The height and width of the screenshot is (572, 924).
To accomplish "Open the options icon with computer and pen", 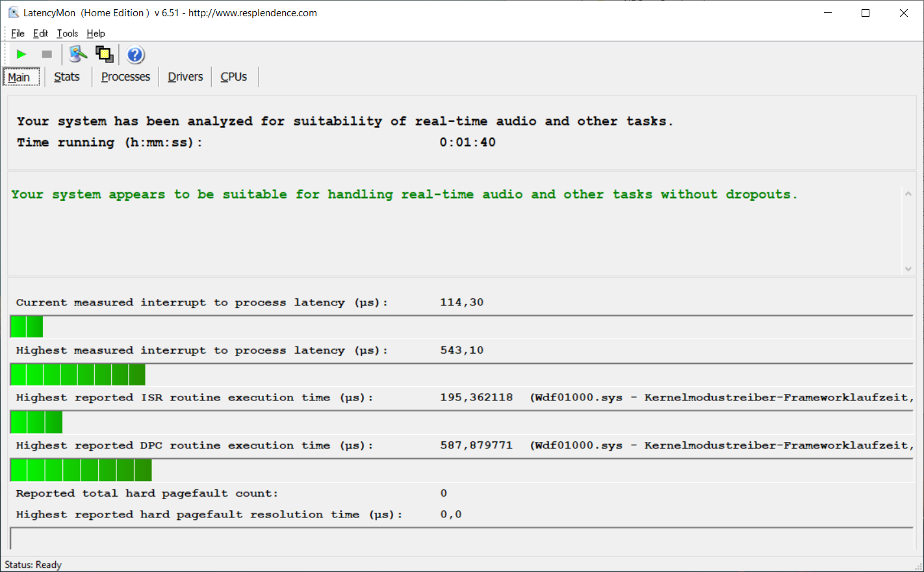I will click(x=78, y=55).
